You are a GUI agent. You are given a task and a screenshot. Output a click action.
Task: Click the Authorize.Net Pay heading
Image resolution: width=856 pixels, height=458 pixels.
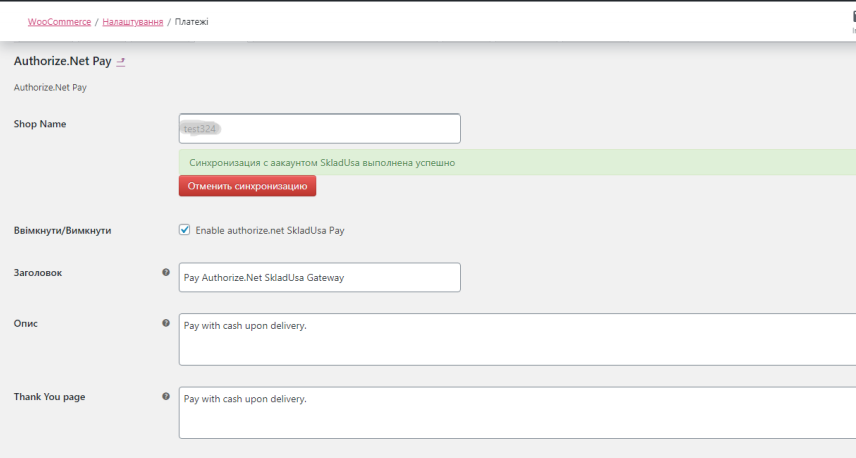point(63,61)
